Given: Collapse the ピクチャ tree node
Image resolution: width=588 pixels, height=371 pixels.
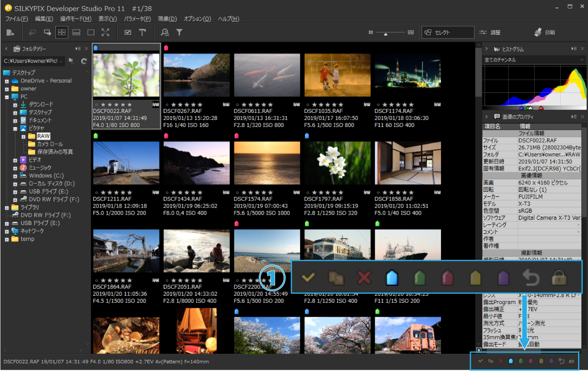Looking at the screenshot, I should [15, 129].
